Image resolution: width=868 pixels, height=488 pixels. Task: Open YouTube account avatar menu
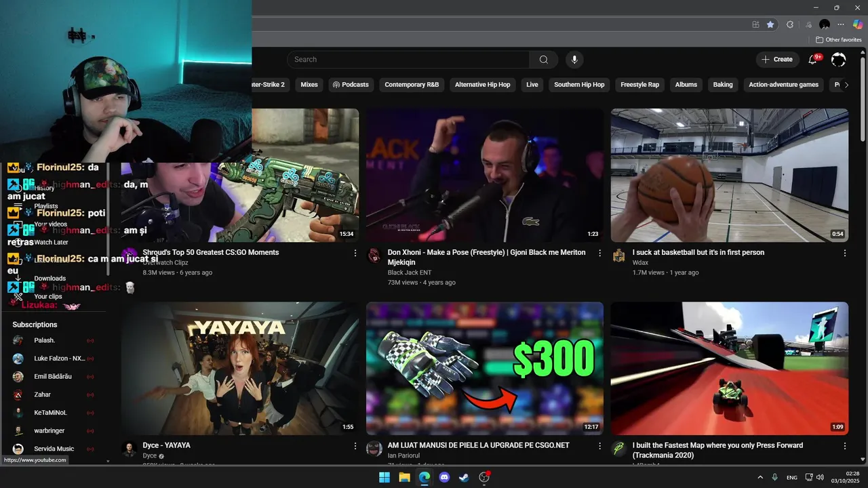[838, 60]
